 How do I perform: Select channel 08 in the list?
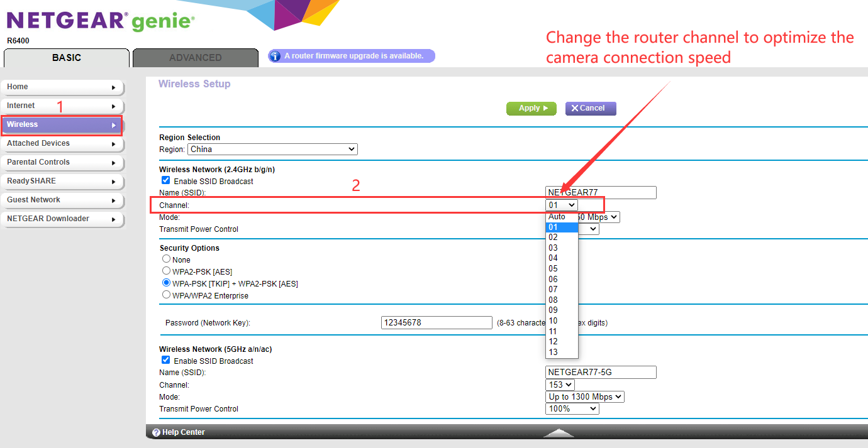pos(562,300)
